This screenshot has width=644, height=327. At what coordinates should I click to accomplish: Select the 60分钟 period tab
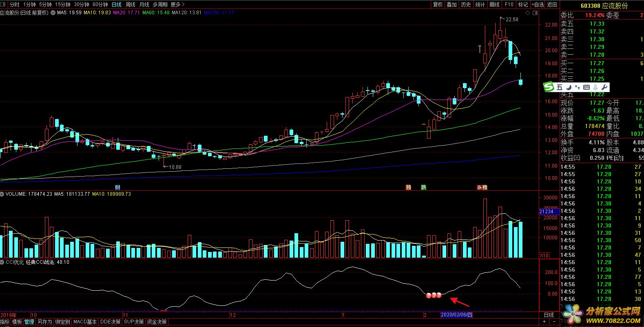click(x=100, y=4)
